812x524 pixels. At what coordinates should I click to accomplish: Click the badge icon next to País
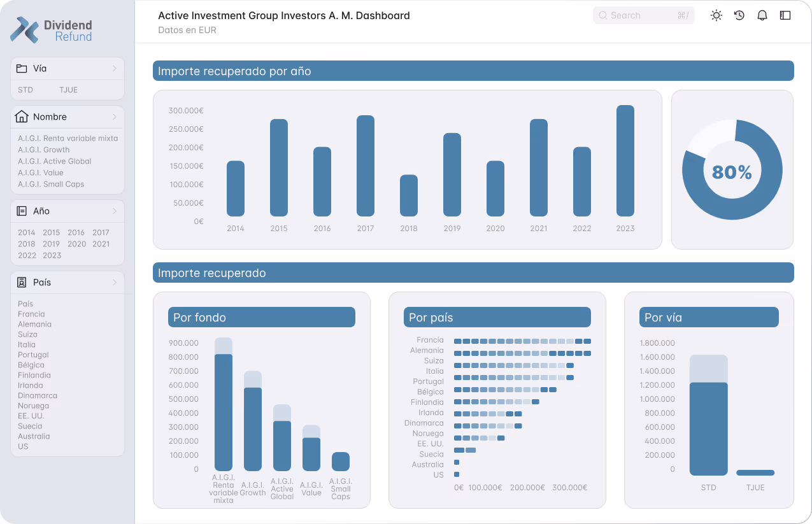point(22,282)
